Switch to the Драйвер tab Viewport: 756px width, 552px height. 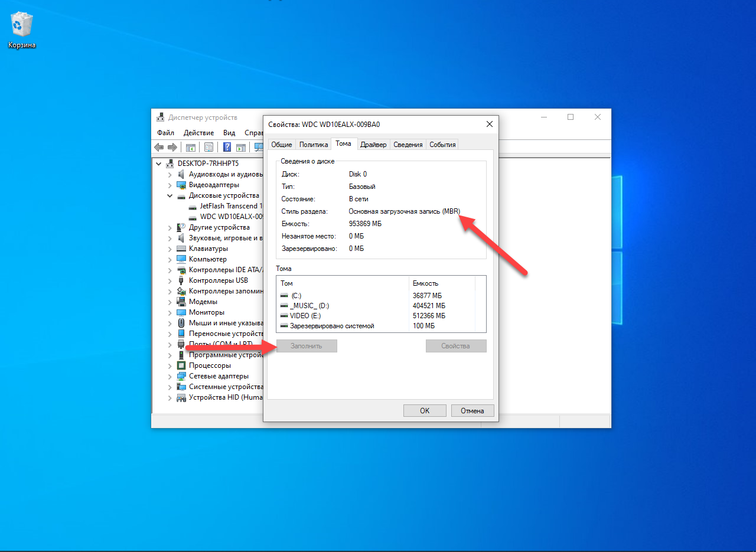point(373,145)
